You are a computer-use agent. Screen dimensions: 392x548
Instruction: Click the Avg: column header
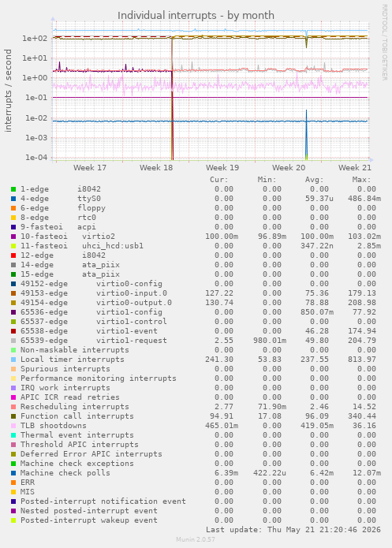tap(315, 180)
